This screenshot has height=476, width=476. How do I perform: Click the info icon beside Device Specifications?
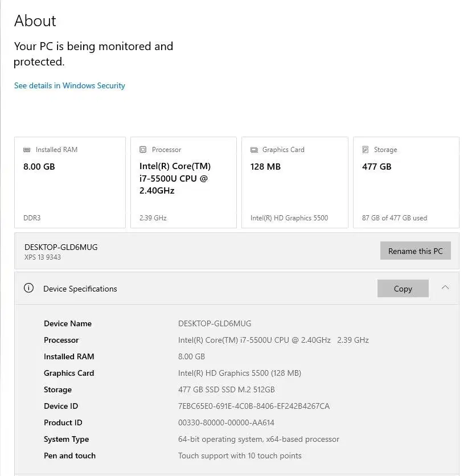28,288
